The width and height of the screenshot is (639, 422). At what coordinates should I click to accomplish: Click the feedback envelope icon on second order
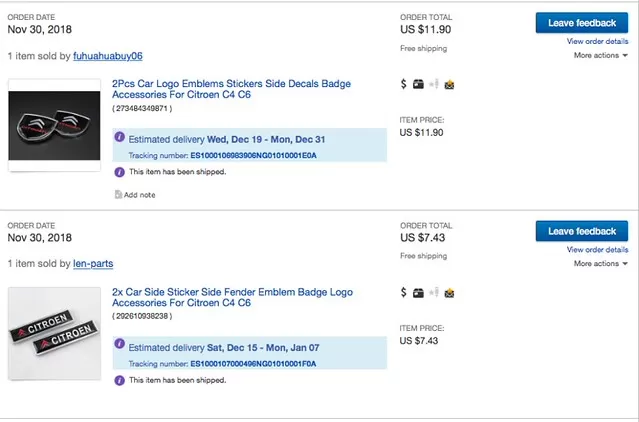(450, 293)
